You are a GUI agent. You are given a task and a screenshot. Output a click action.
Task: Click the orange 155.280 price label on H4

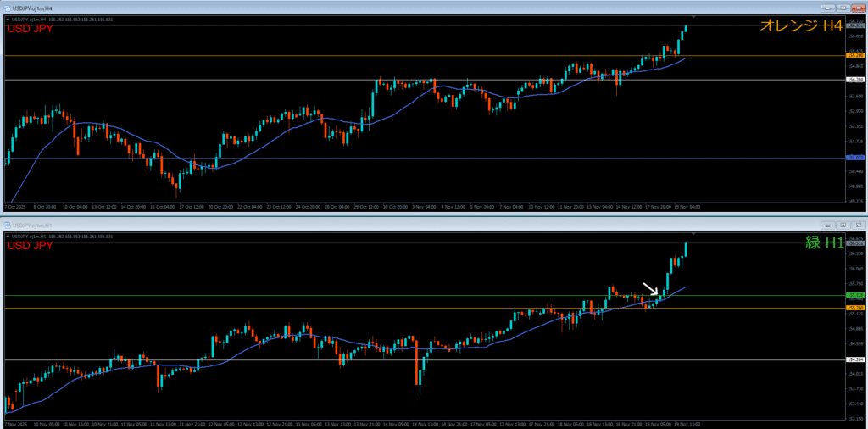[854, 56]
